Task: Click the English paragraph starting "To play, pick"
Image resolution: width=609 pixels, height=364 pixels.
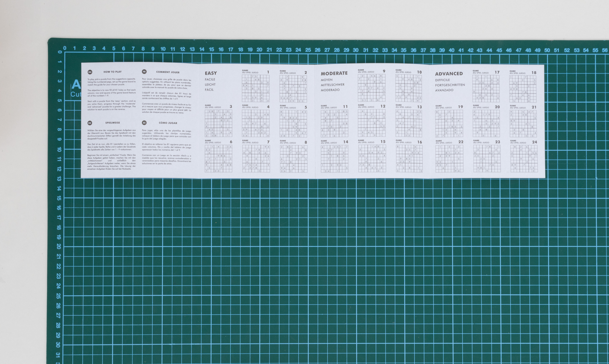Action: (x=112, y=82)
